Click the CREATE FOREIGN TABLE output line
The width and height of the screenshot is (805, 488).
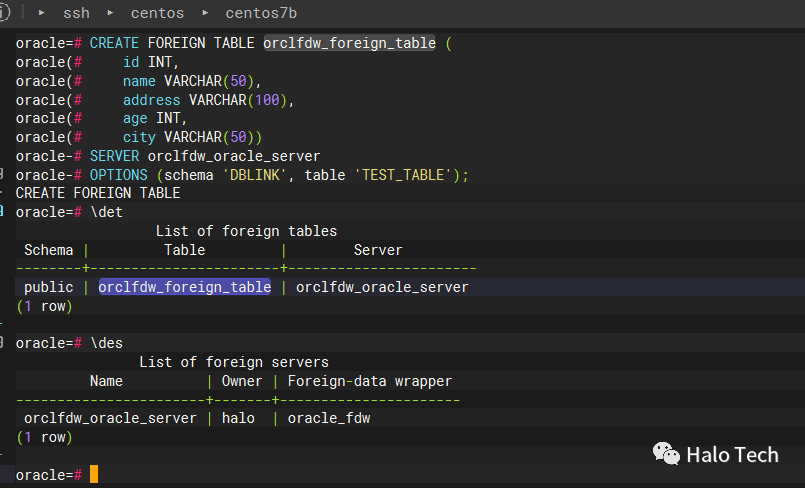click(x=98, y=193)
